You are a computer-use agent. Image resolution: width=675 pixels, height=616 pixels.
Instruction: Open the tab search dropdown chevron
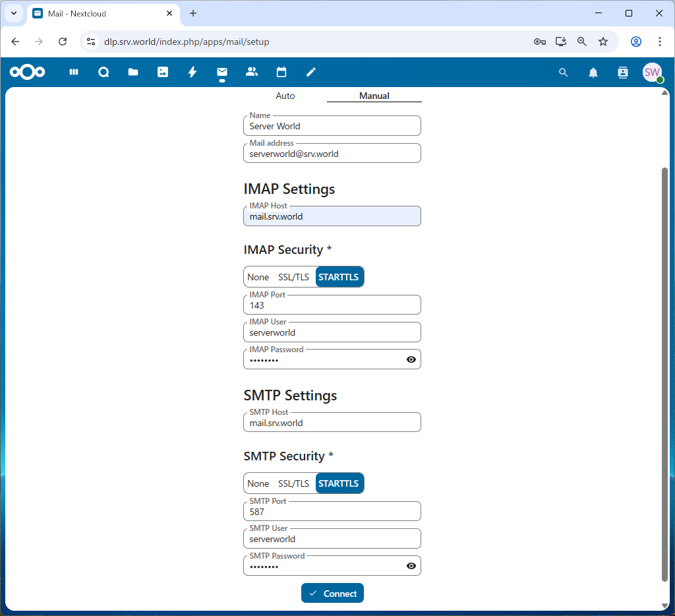14,13
